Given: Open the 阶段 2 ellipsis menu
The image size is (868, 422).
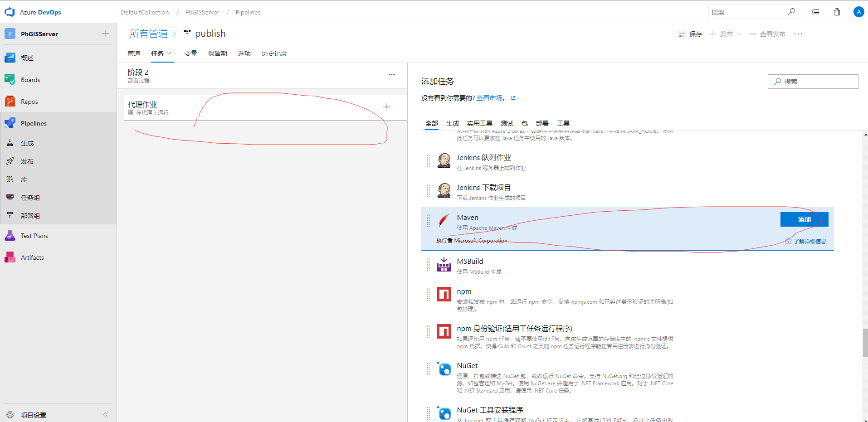Looking at the screenshot, I should pos(391,75).
